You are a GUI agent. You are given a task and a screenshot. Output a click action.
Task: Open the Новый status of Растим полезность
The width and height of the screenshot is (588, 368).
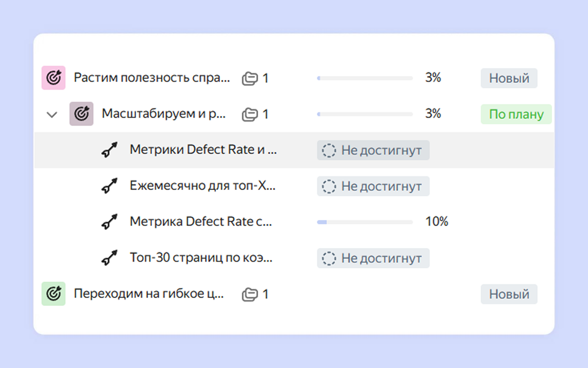(x=509, y=78)
